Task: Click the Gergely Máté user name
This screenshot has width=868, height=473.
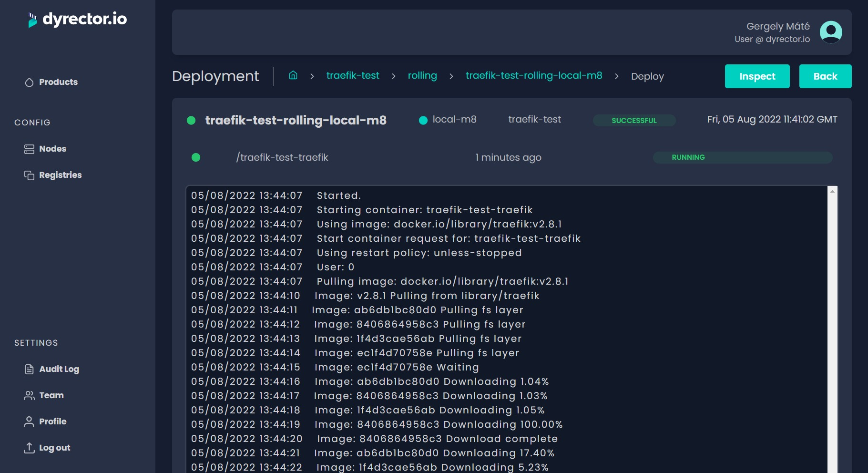Action: (778, 26)
